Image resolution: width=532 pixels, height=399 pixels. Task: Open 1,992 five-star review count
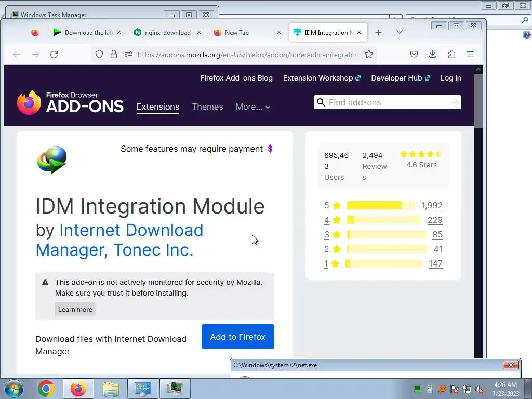432,206
